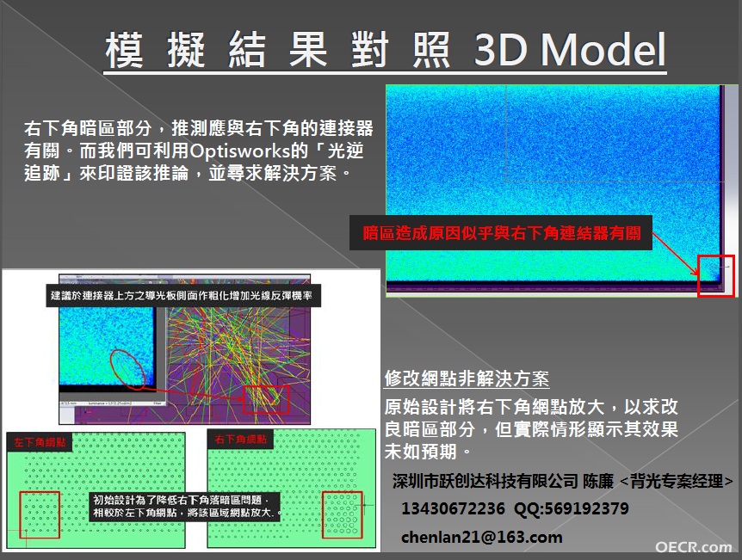Click the paragraph starting 原始設計將右下角網點放大
Viewport: 742px width, 560px height.
point(531,429)
